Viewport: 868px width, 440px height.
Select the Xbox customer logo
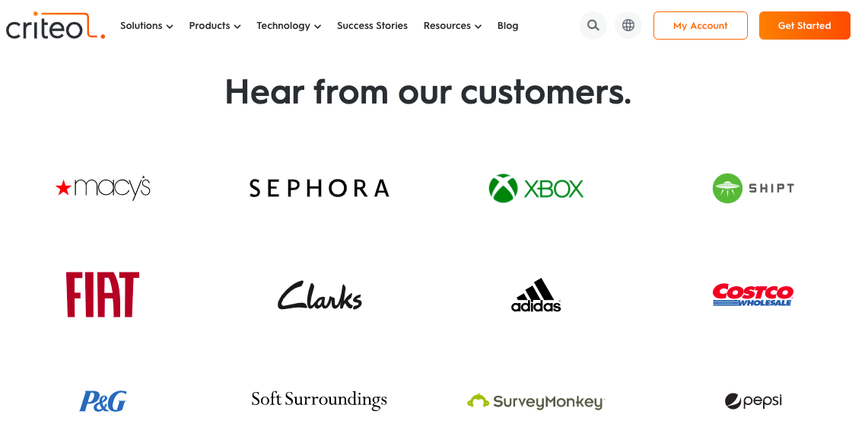point(536,189)
